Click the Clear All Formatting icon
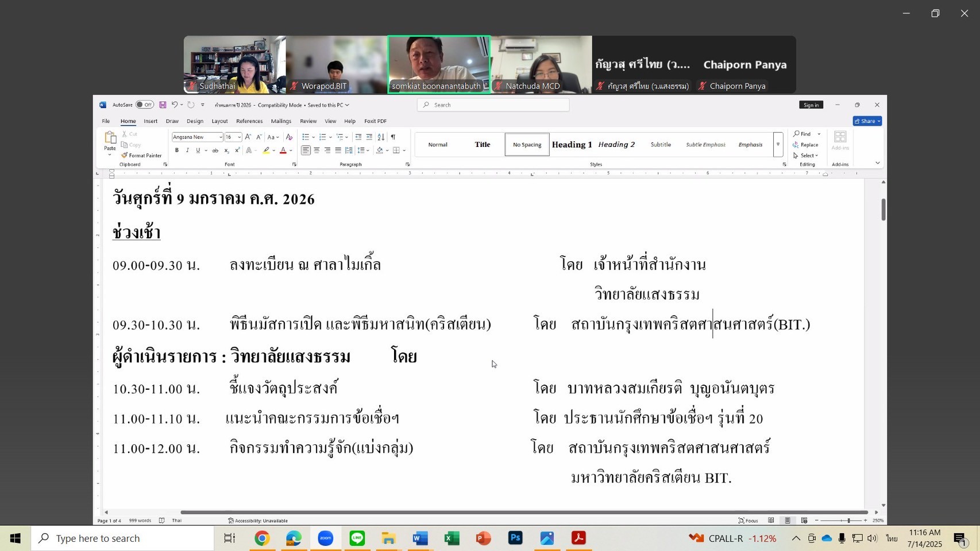Viewport: 980px width, 551px height. (x=289, y=137)
